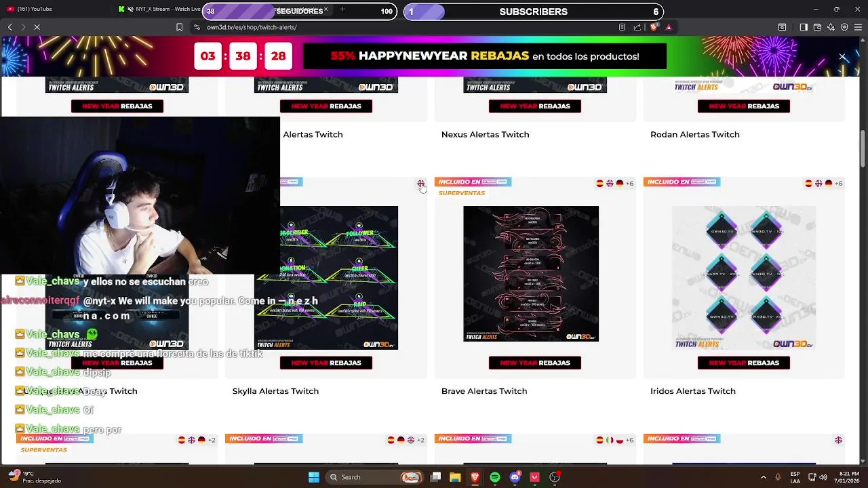Viewport: 868px width, 488px height.
Task: Click the +6 languages badge on the Iridos card
Action: (838, 184)
